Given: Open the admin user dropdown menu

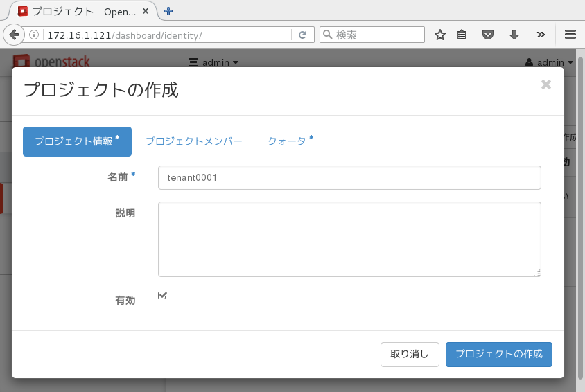Looking at the screenshot, I should 550,62.
